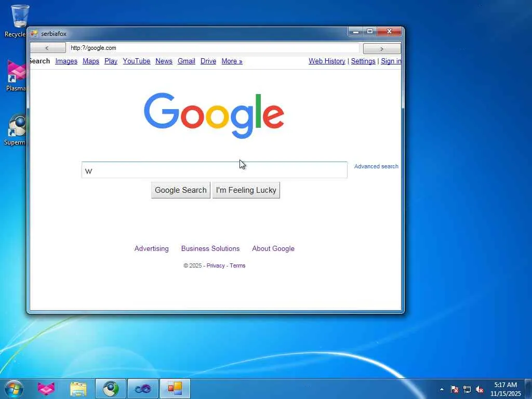Click inside the Google search box
The height and width of the screenshot is (399, 532).
click(215, 170)
